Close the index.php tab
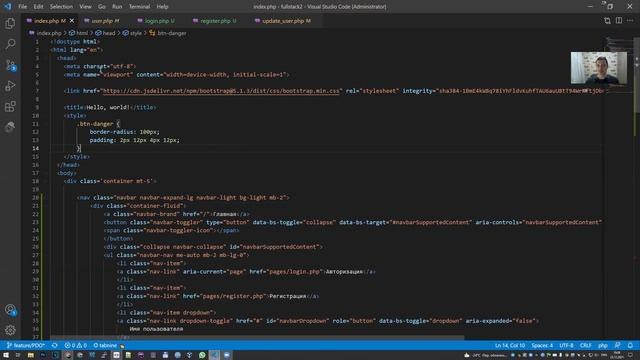640x360 pixels. coord(72,20)
